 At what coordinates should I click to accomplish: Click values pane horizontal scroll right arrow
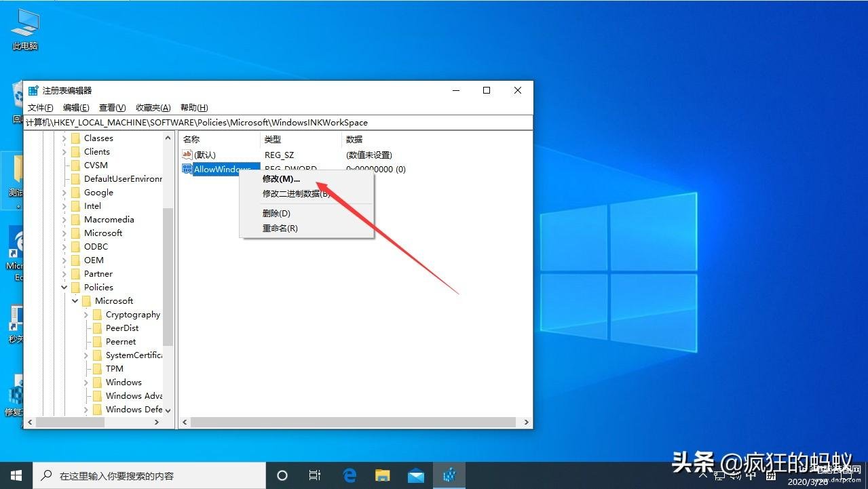526,422
